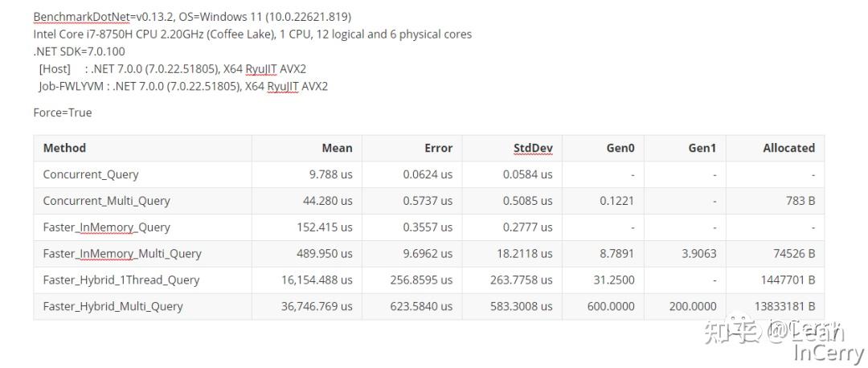Click the BenchmarkDotNet version text line
Screen dimensions: 868x368
click(x=192, y=17)
